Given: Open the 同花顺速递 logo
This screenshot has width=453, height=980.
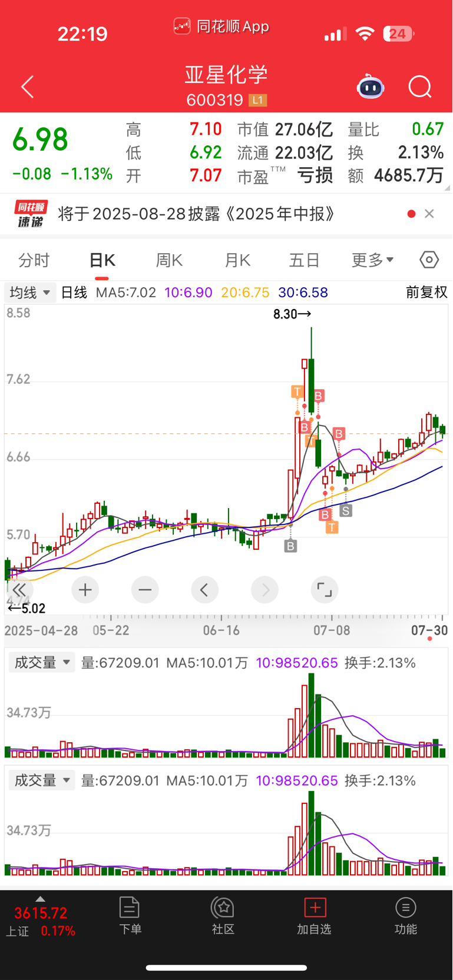Looking at the screenshot, I should coord(31,214).
